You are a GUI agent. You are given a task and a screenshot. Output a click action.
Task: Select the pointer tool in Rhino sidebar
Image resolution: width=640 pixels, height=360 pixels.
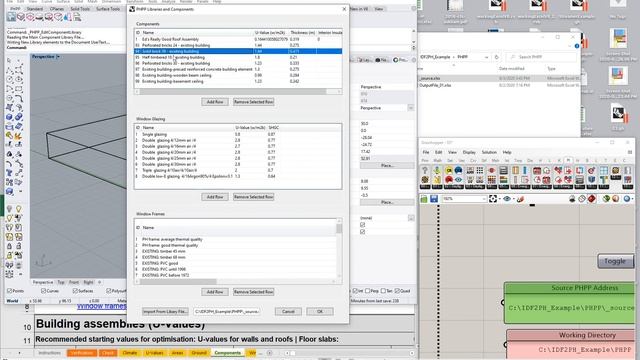click(x=9, y=60)
